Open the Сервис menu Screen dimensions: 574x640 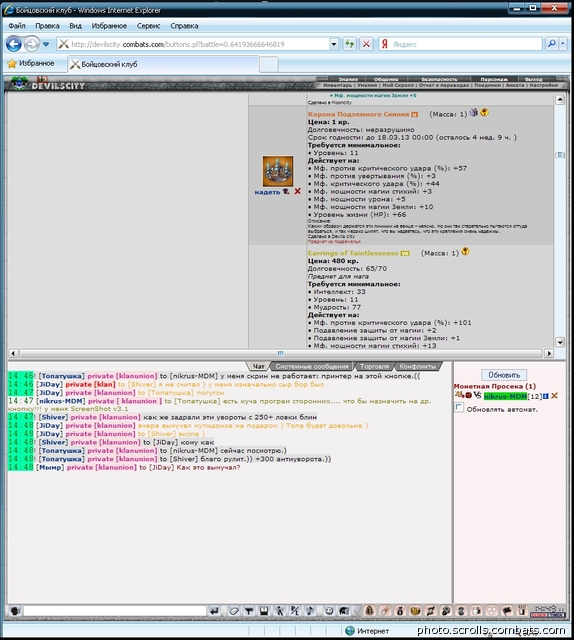pos(148,26)
